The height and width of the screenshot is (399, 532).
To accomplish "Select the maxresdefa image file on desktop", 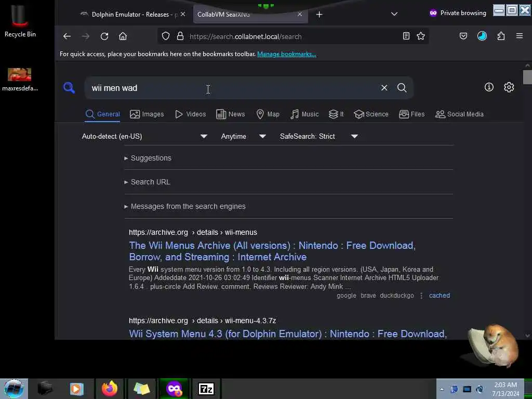I will click(x=20, y=79).
